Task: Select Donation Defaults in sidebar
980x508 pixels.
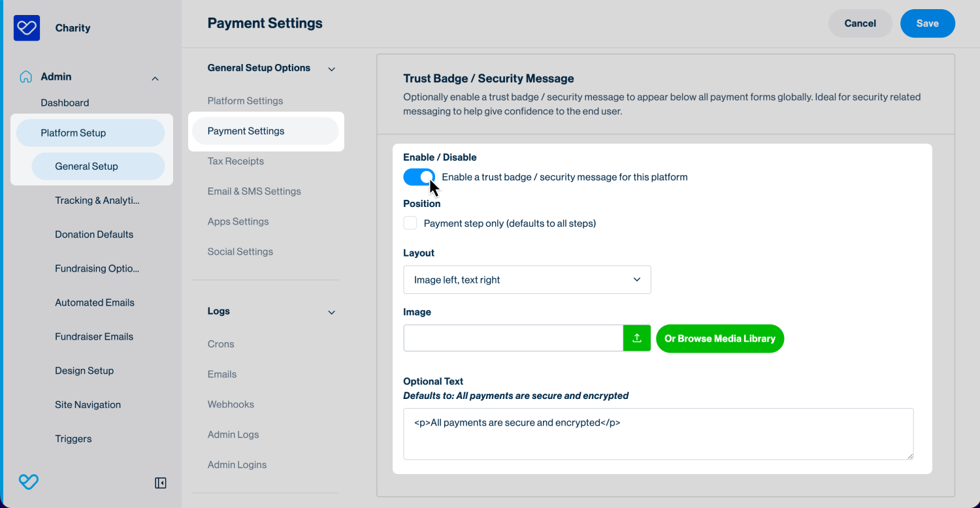Action: pos(94,234)
